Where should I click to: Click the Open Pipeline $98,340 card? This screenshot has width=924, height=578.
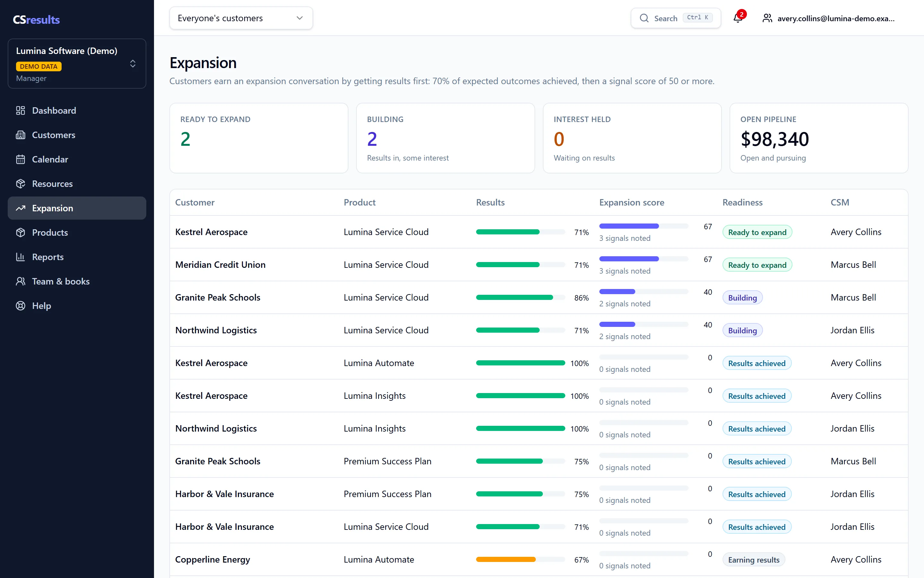(819, 138)
